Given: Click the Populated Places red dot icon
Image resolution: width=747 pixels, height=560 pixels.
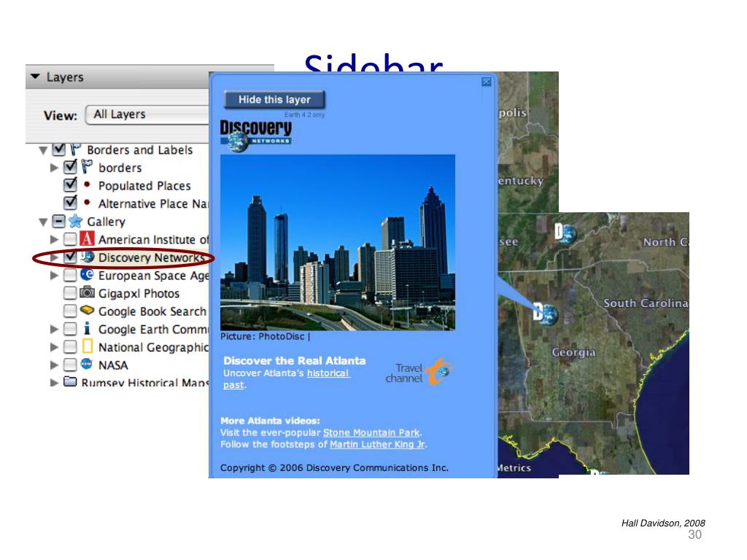Looking at the screenshot, I should click(87, 184).
